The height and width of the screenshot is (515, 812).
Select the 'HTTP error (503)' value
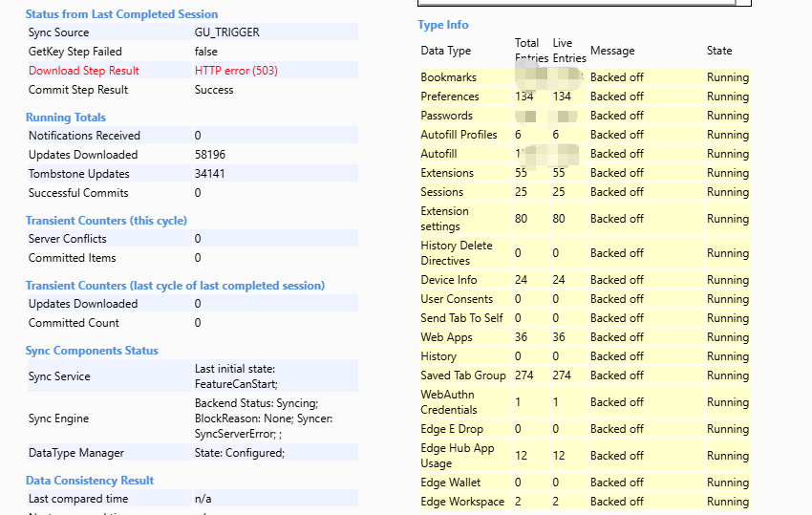pos(236,71)
